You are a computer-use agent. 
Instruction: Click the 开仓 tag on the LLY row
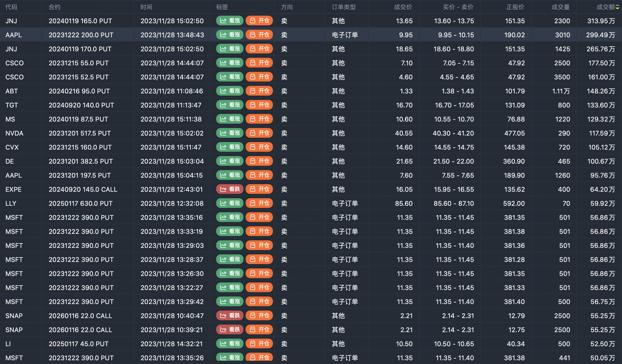coord(259,203)
